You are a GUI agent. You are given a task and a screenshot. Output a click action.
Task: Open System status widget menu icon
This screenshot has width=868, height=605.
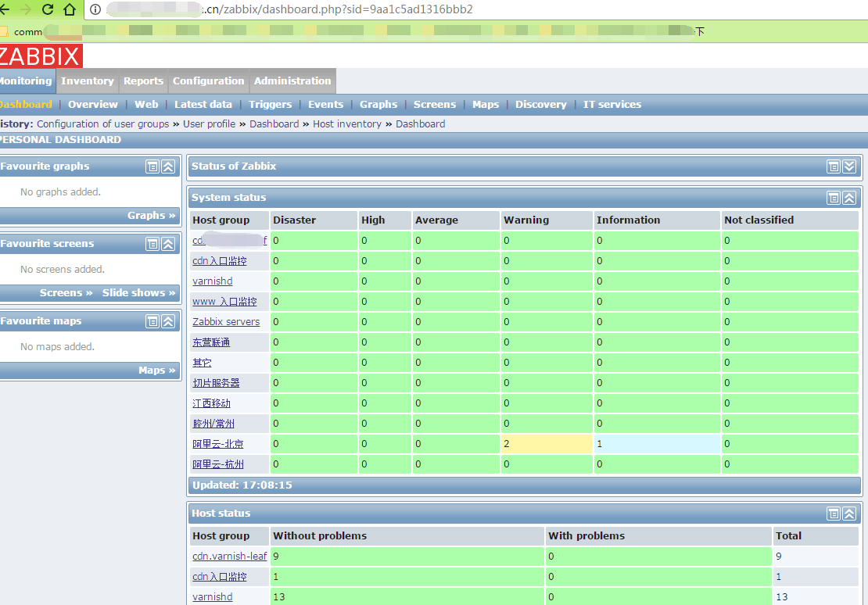pyautogui.click(x=833, y=199)
